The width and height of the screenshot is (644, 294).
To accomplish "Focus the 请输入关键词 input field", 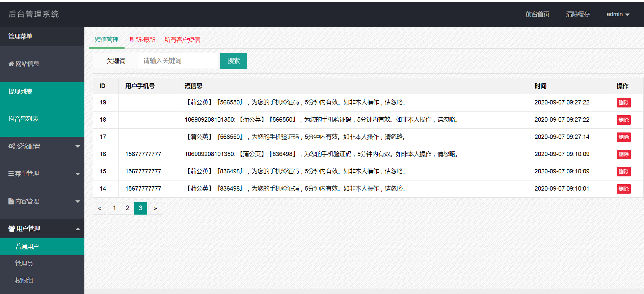I will [x=178, y=61].
